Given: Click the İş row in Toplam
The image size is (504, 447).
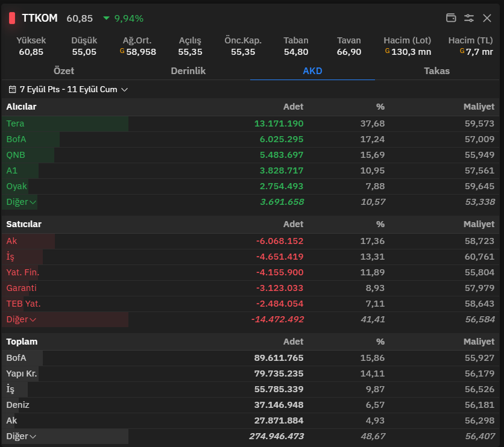Looking at the screenshot, I should 250,390.
